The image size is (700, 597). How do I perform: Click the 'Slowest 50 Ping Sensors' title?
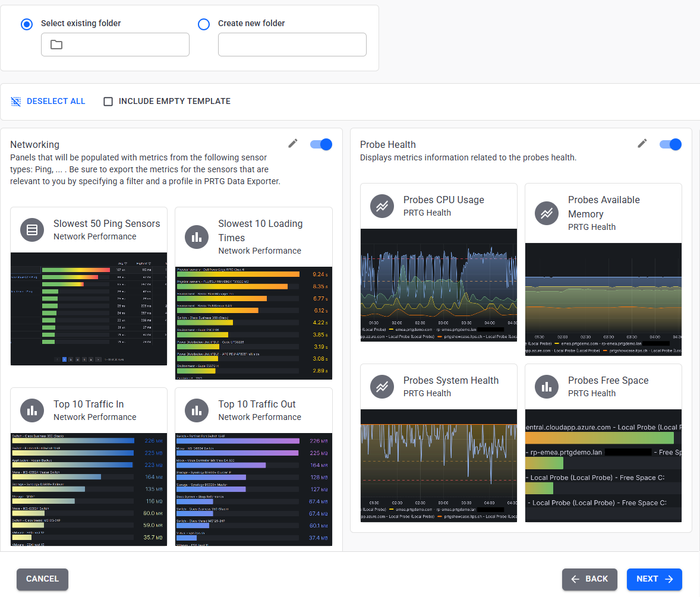point(107,223)
